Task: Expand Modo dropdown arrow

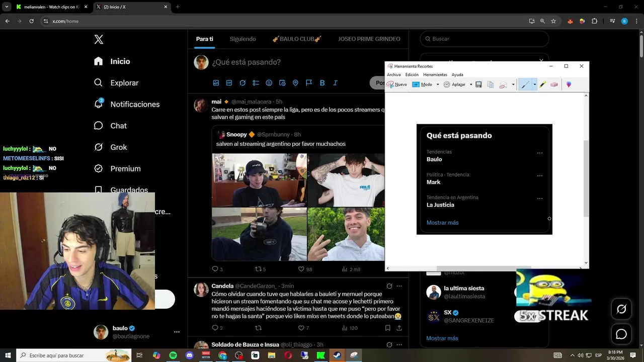Action: click(438, 84)
